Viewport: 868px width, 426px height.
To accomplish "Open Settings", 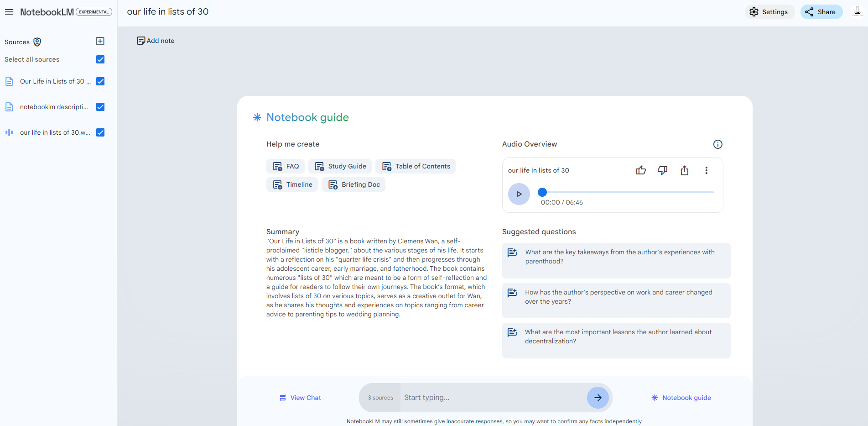I will click(x=769, y=12).
